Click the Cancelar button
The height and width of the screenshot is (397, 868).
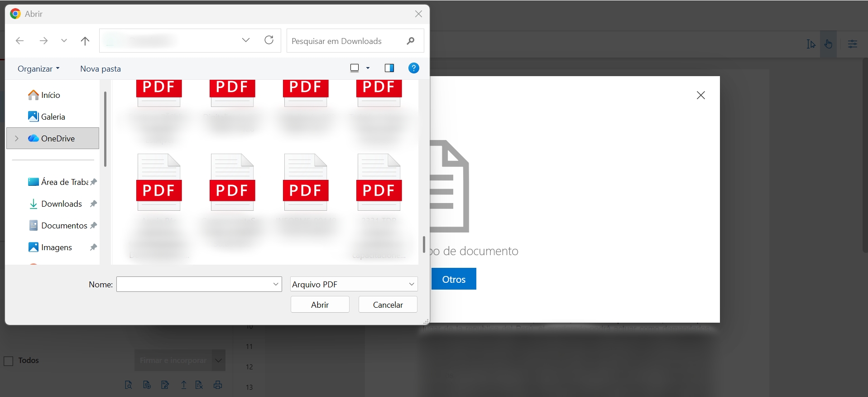coord(388,305)
